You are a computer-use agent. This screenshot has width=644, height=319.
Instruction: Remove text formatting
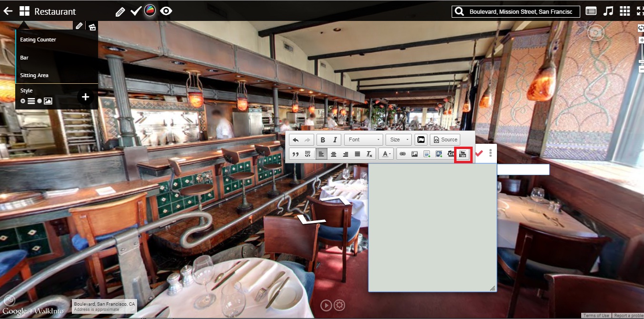(x=369, y=154)
